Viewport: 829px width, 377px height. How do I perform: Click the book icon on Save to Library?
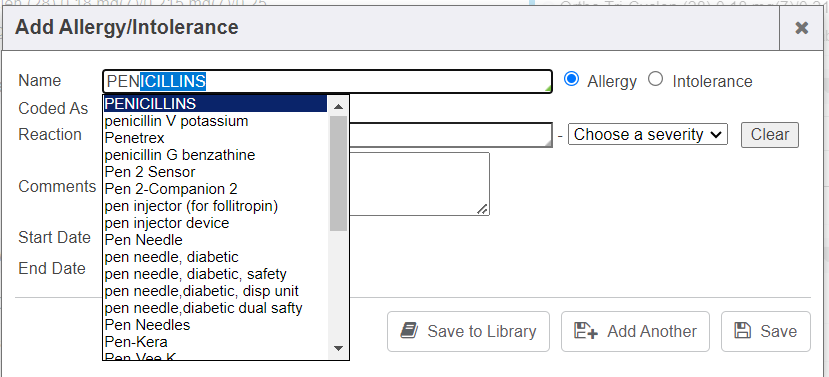(x=409, y=332)
